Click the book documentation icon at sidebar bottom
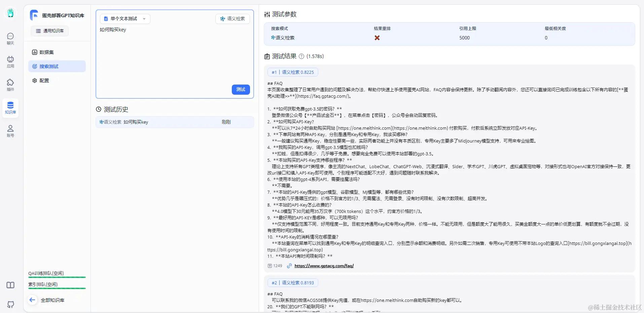The width and height of the screenshot is (644, 313). pyautogui.click(x=10, y=285)
